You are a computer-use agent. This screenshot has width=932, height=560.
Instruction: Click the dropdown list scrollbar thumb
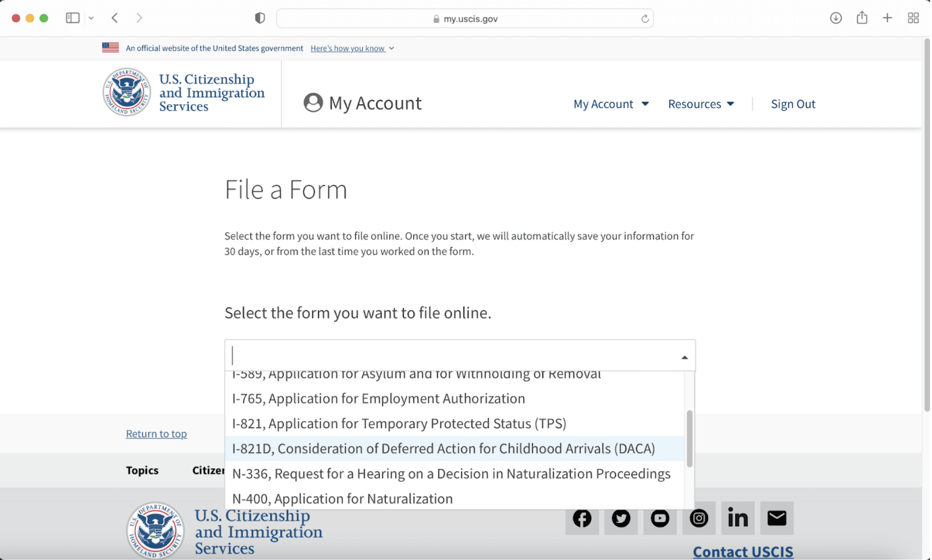[689, 439]
